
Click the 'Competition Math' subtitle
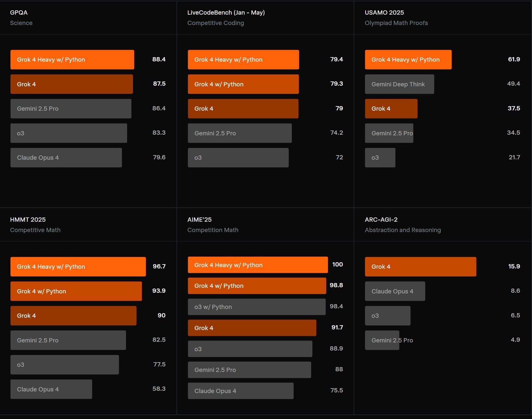[x=213, y=230]
